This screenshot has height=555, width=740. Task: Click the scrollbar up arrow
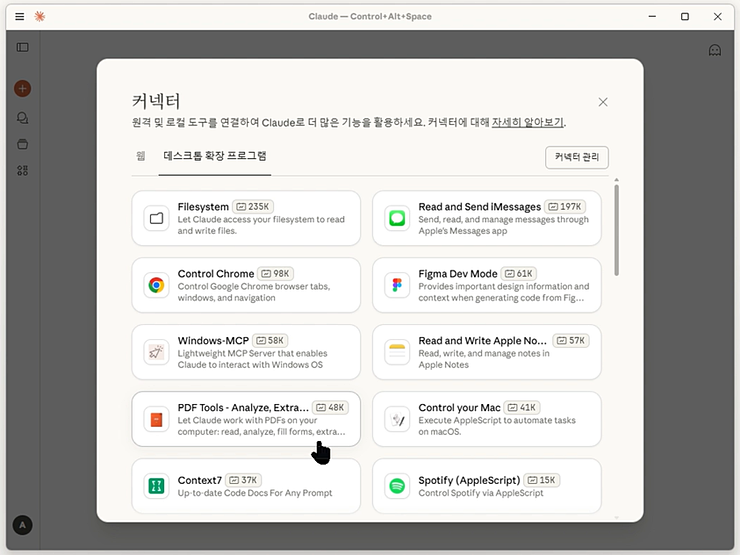point(616,180)
